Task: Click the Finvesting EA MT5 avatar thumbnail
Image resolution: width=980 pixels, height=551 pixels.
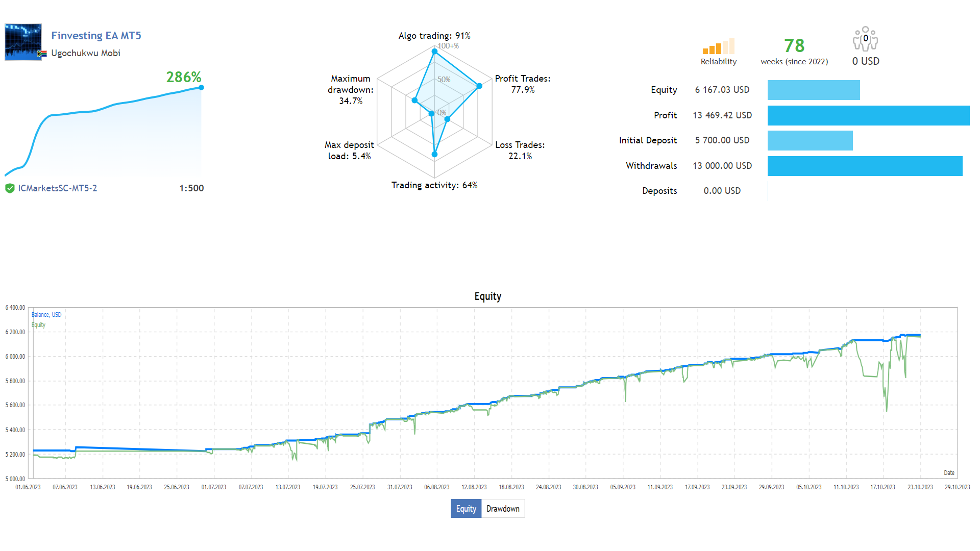Action: click(x=23, y=42)
